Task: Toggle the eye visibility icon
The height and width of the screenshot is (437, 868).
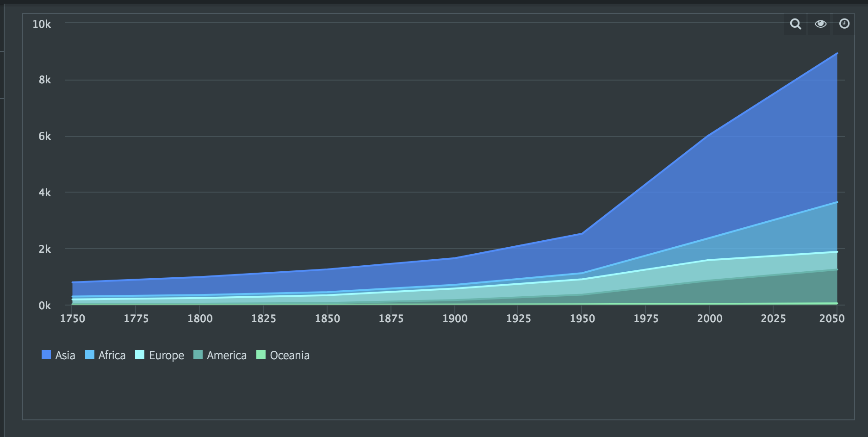Action: 820,24
